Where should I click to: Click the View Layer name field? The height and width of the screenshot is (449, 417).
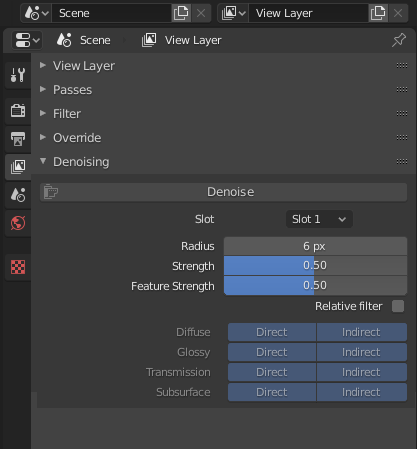(x=308, y=13)
